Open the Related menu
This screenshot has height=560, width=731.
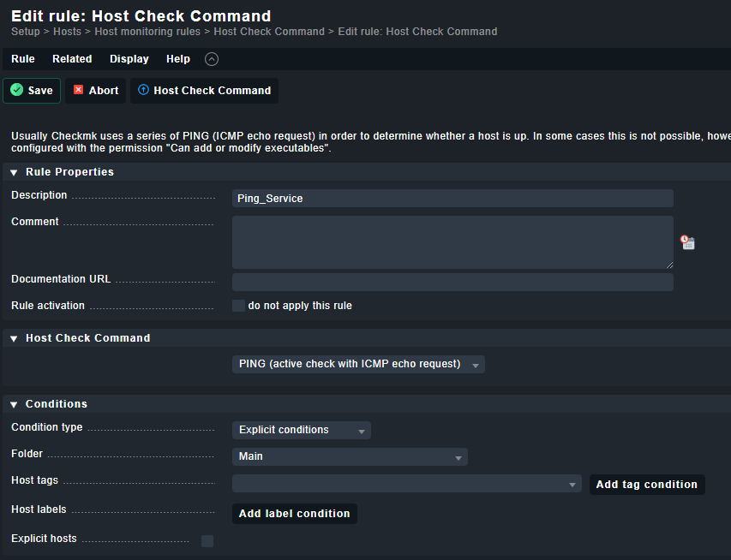(72, 59)
